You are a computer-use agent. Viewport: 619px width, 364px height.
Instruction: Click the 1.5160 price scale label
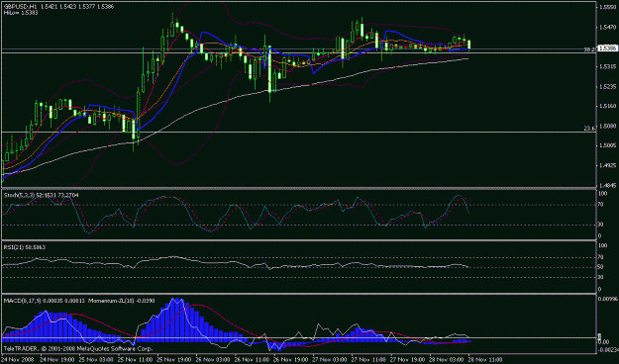pyautogui.click(x=607, y=106)
